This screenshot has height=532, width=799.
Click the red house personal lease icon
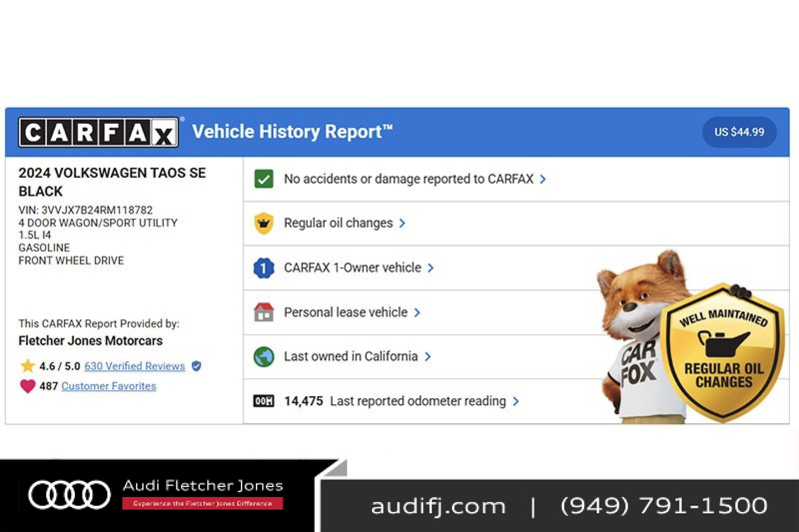pos(263,312)
